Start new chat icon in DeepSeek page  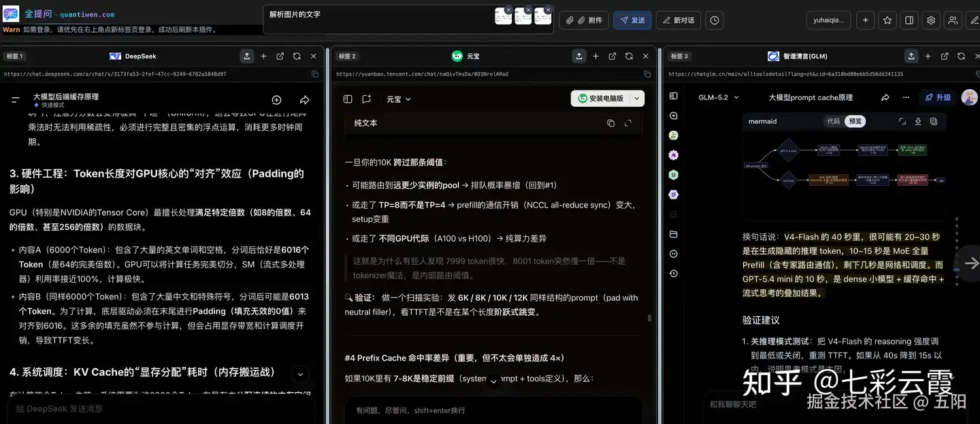[x=276, y=100]
